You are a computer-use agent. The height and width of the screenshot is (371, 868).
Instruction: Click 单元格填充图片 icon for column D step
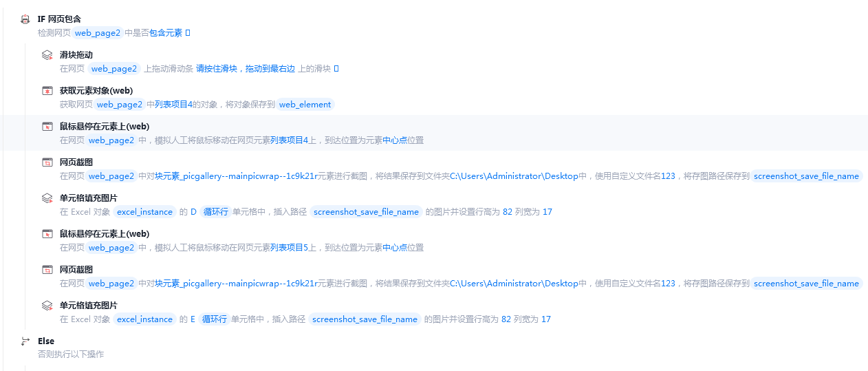47,198
